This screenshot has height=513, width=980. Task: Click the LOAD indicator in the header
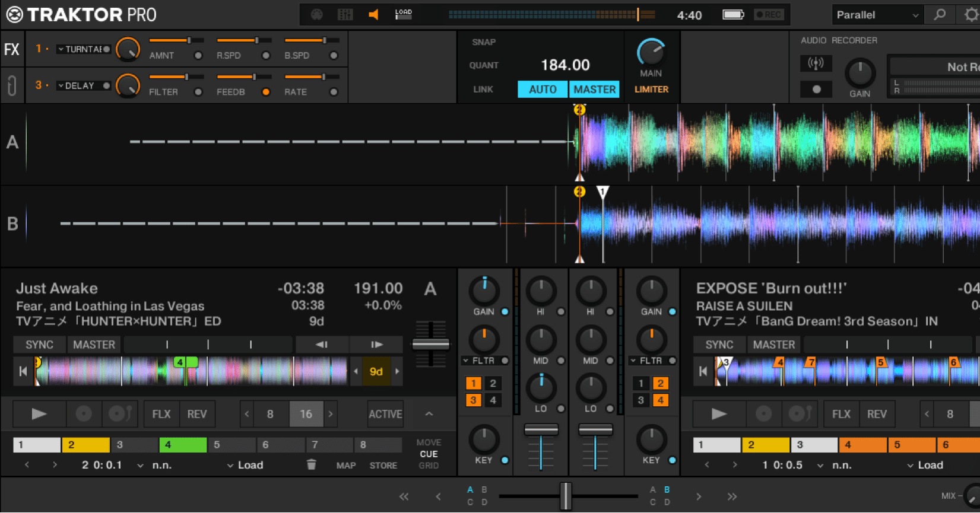click(404, 14)
